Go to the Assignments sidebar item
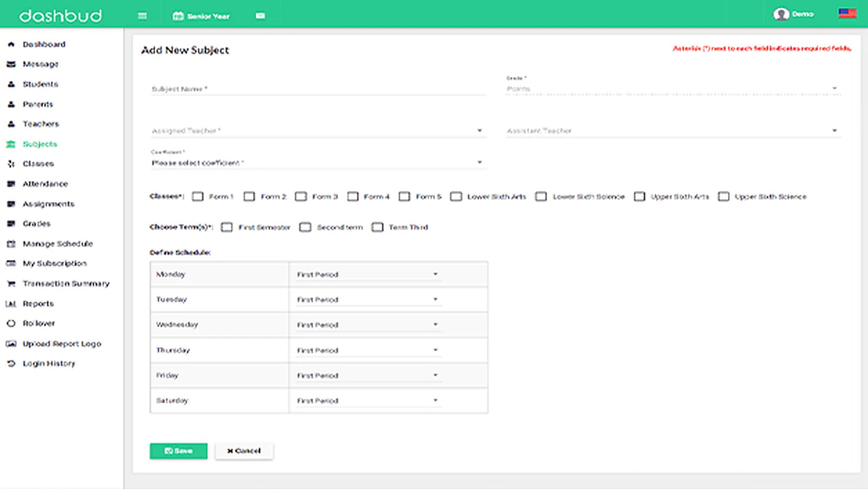This screenshot has width=868, height=489. tap(48, 204)
